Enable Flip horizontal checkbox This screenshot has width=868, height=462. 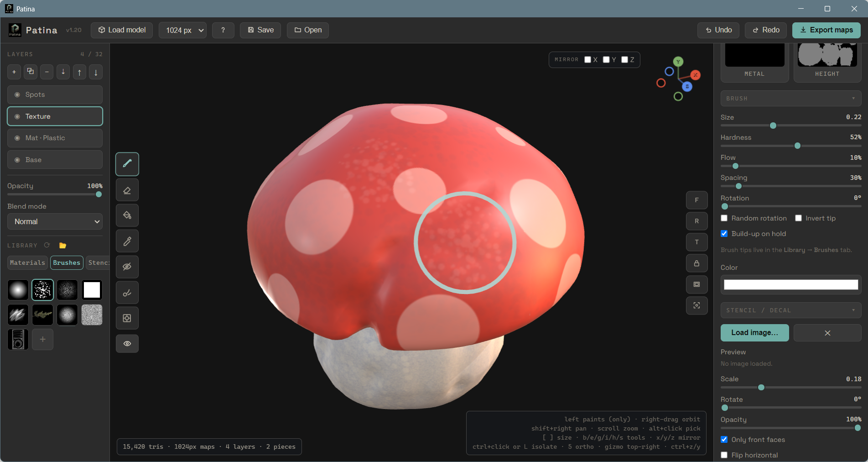click(724, 455)
